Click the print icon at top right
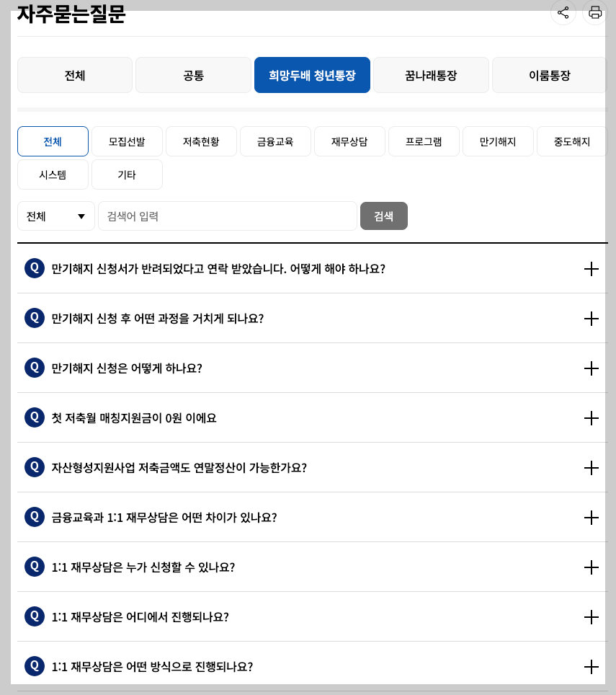616x695 pixels. [594, 12]
